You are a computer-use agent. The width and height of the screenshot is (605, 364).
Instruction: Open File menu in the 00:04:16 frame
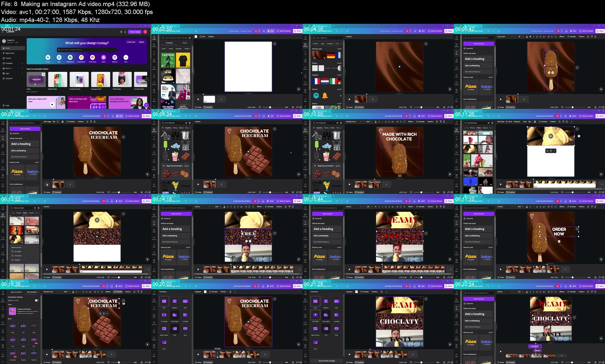coord(311,31)
